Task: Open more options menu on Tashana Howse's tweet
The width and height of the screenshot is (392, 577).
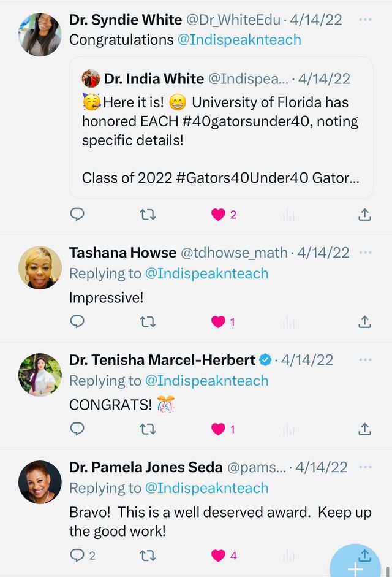Action: pyautogui.click(x=365, y=253)
